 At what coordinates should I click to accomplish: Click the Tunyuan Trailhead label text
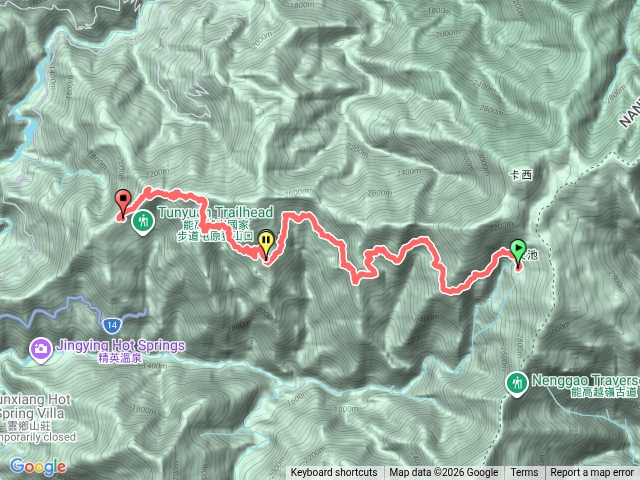[x=216, y=212]
